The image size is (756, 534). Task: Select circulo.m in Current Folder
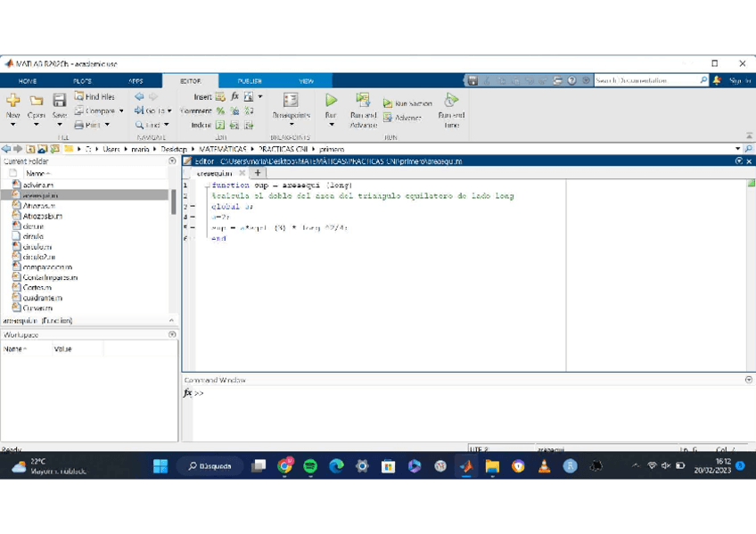(x=37, y=247)
